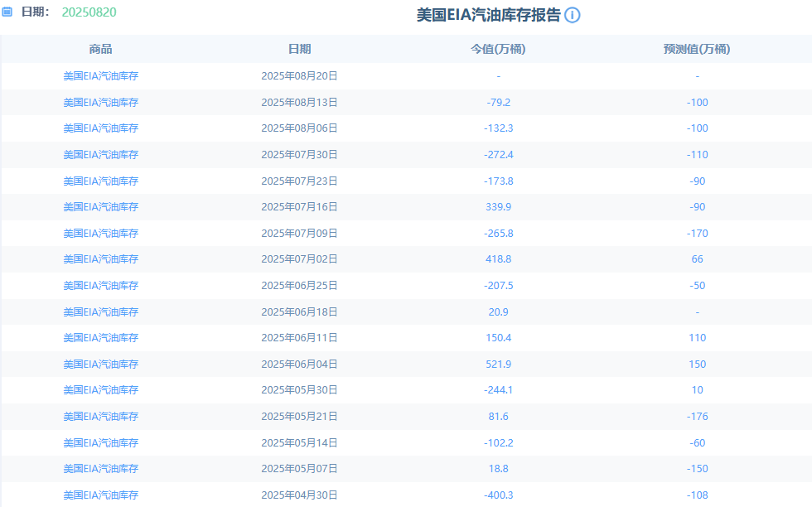Click the 今值 value -272.4
Viewport: 812px width, 507px height.
coord(499,155)
